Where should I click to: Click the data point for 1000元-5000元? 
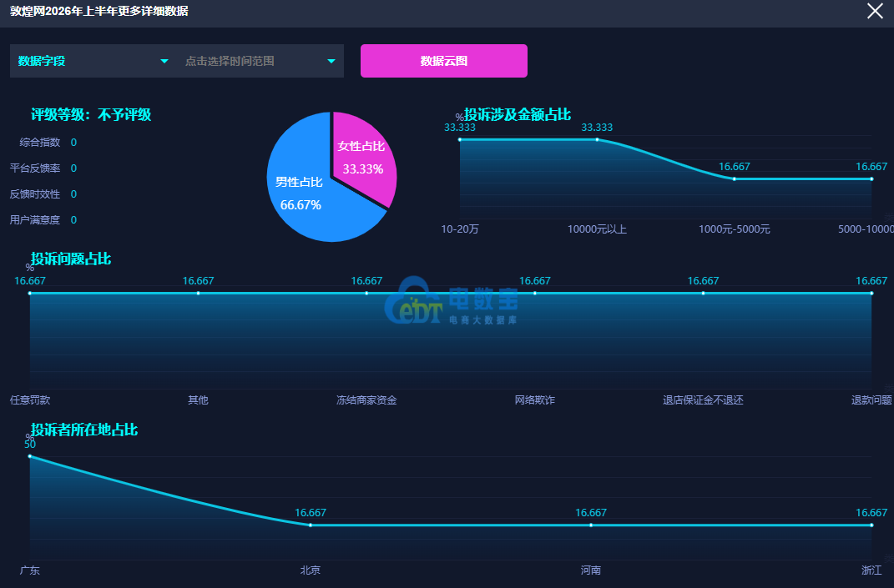point(735,179)
